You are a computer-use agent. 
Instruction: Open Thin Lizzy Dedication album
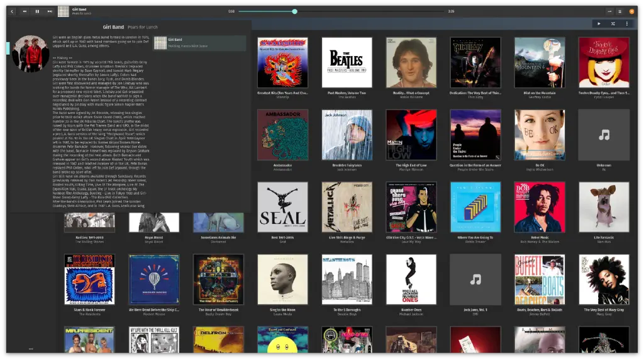tap(475, 62)
